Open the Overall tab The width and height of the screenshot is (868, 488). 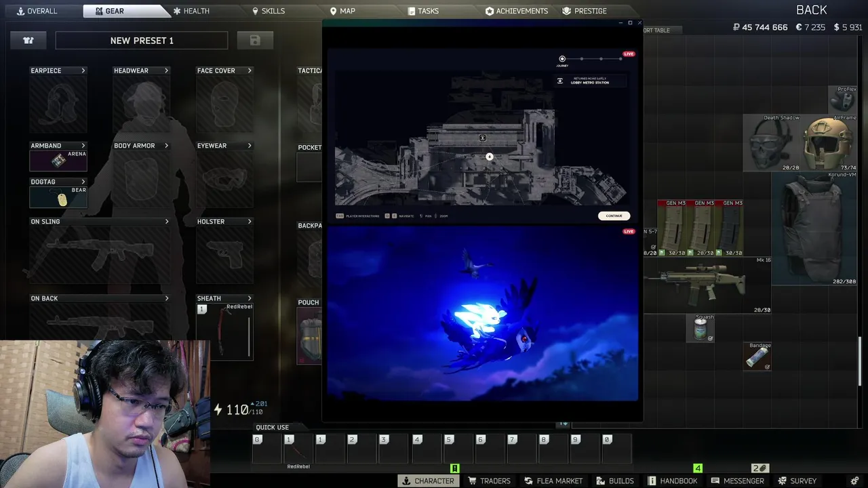click(x=37, y=11)
